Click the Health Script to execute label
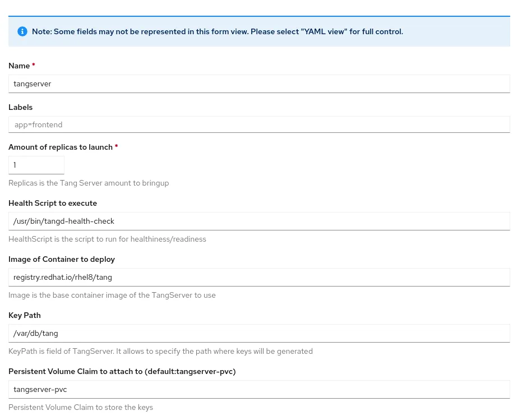513x420 pixels. pyautogui.click(x=53, y=203)
